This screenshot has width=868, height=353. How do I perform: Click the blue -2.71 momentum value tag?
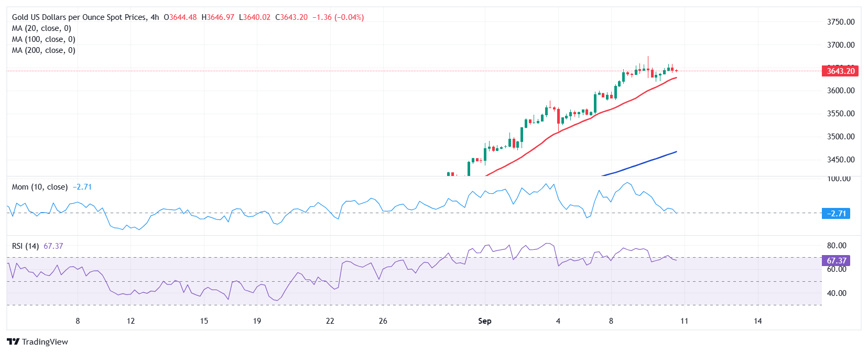pyautogui.click(x=836, y=213)
